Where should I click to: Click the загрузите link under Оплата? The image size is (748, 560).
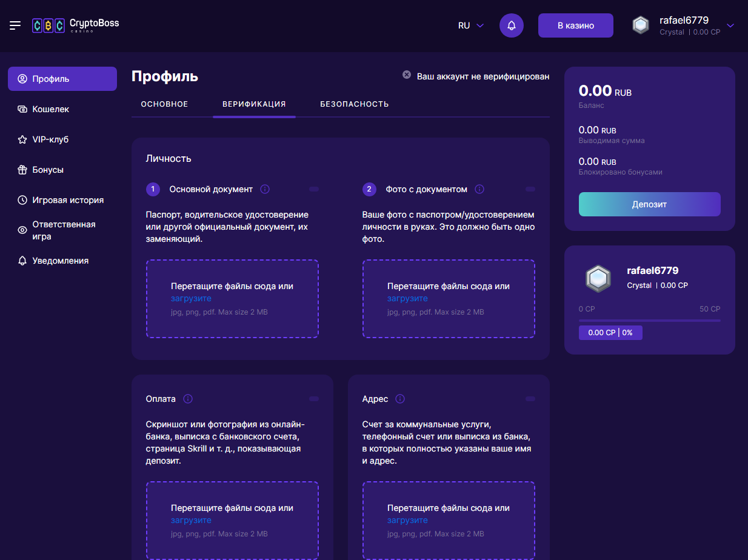(x=191, y=520)
